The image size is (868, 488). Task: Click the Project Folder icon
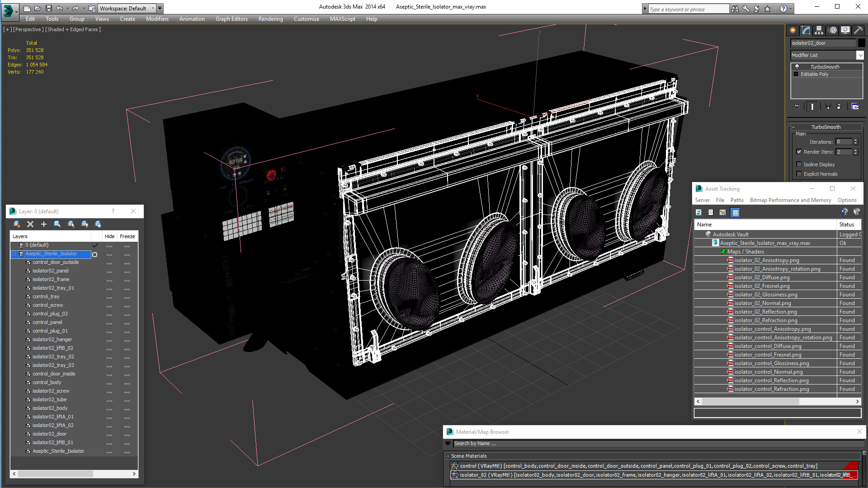pyautogui.click(x=92, y=8)
